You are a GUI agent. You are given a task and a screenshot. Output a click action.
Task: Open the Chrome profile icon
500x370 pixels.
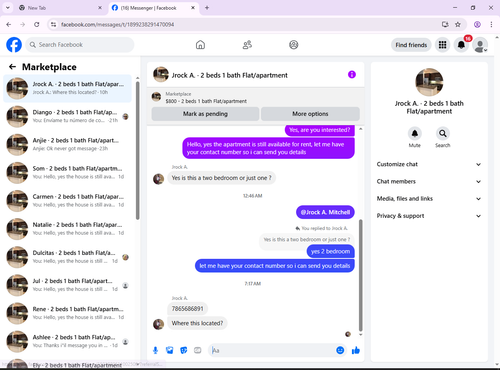(477, 24)
